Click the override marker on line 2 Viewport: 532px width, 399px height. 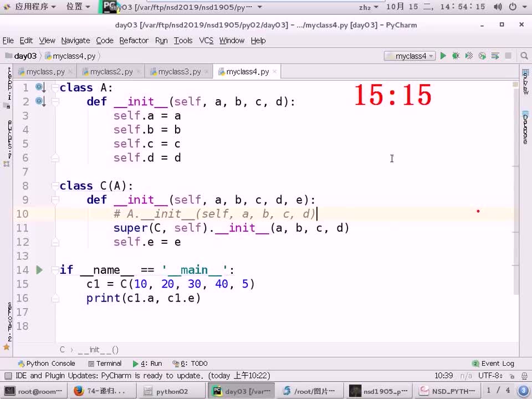40,101
